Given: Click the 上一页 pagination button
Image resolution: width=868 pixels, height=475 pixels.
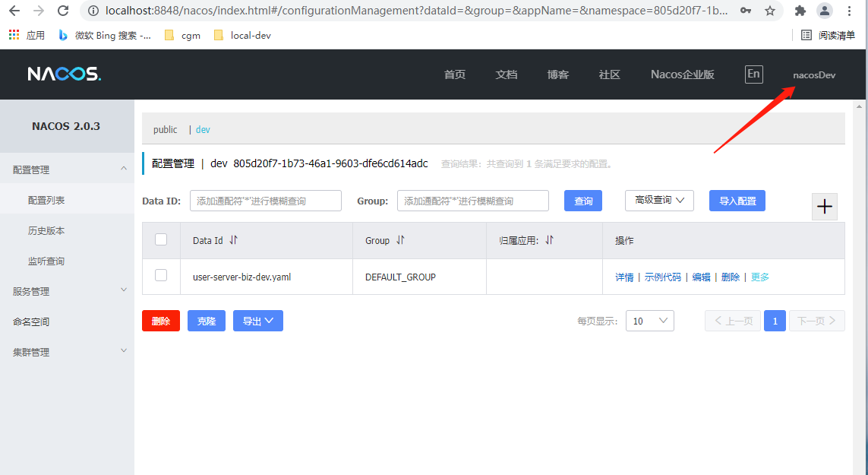Looking at the screenshot, I should click(733, 321).
